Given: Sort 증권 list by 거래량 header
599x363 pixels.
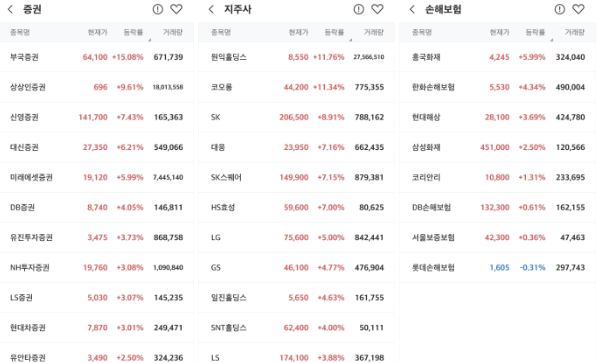Looking at the screenshot, I should click(x=173, y=32).
